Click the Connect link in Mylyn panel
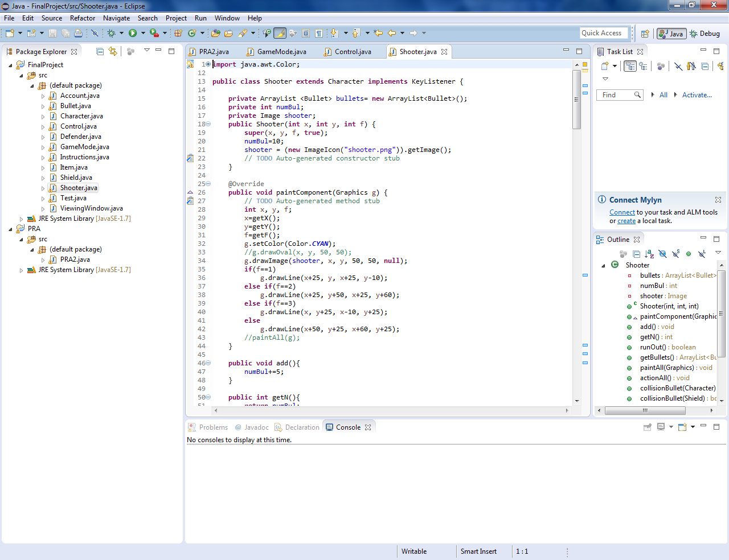 622,212
